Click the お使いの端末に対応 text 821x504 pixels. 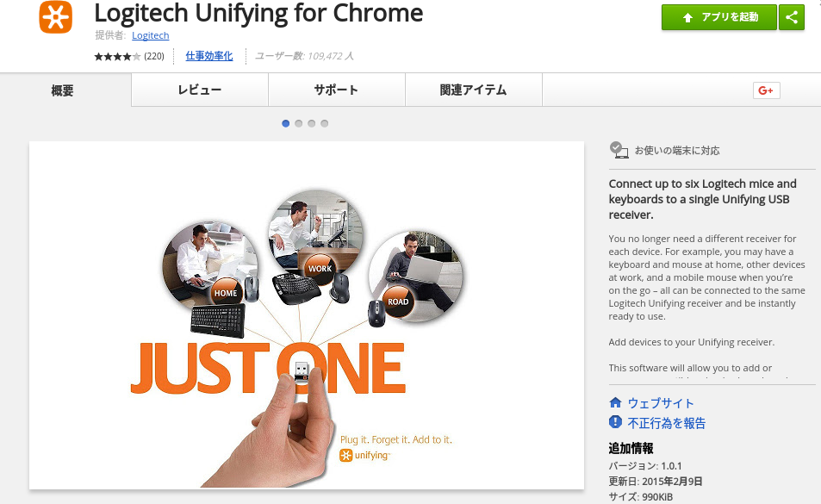tap(677, 151)
